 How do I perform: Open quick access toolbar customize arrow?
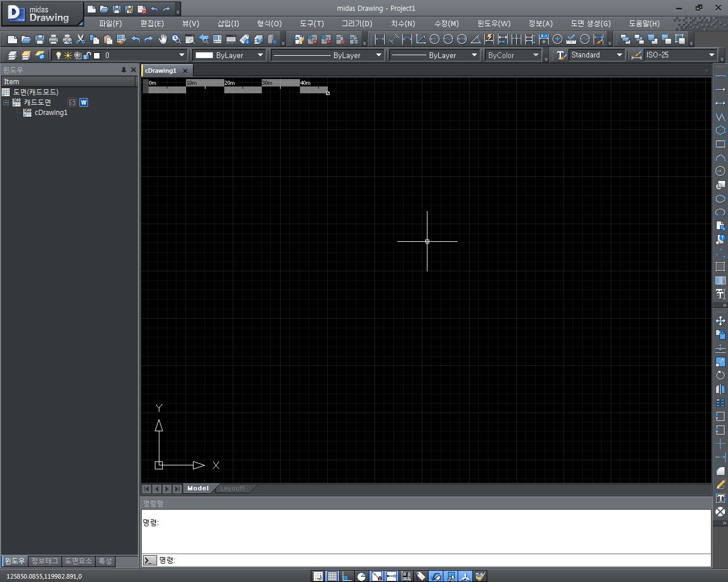(x=178, y=11)
